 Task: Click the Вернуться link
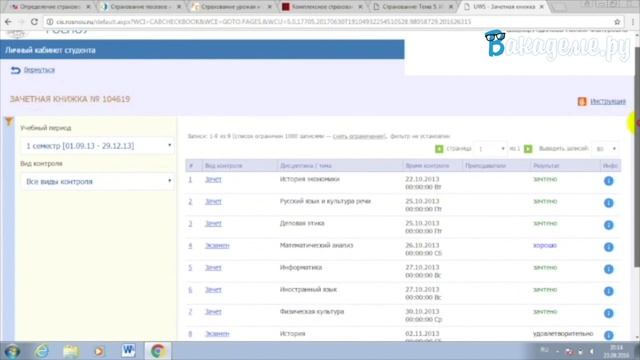pos(39,70)
